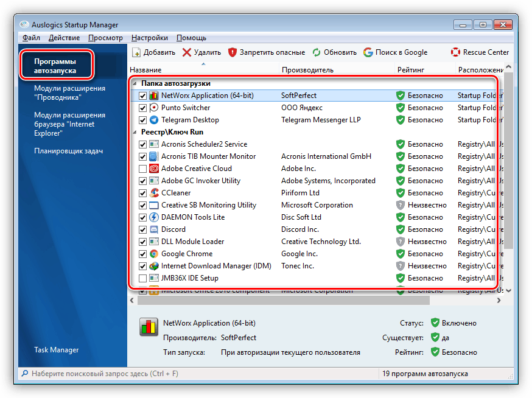Click the Adobe GC Invoker Utility icon

[x=154, y=181]
